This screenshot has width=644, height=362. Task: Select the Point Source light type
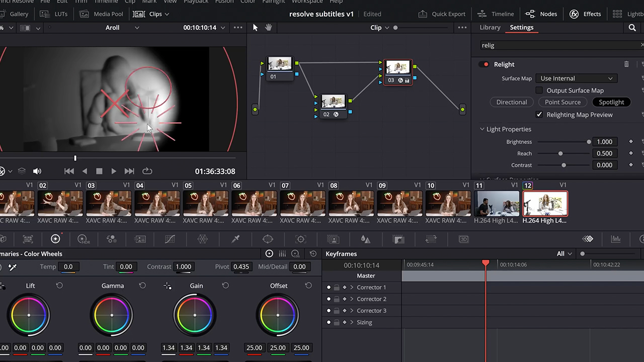point(562,102)
